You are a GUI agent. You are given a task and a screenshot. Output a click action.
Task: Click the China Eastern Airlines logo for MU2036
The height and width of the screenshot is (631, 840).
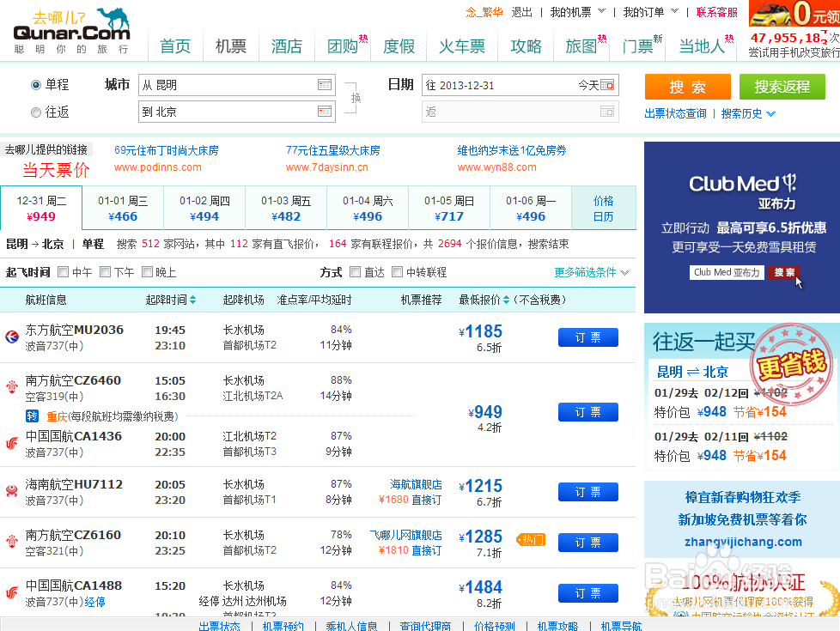(x=12, y=337)
